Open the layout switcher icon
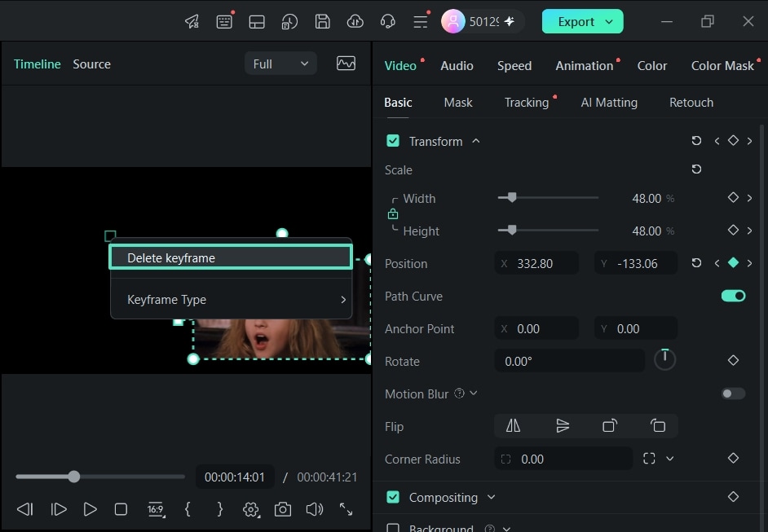This screenshot has width=768, height=532. (257, 21)
